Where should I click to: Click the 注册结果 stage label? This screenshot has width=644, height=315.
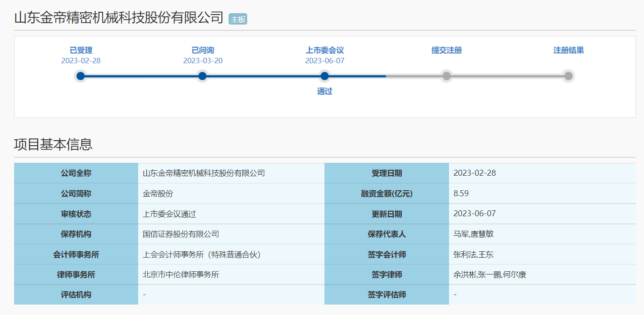(569, 50)
